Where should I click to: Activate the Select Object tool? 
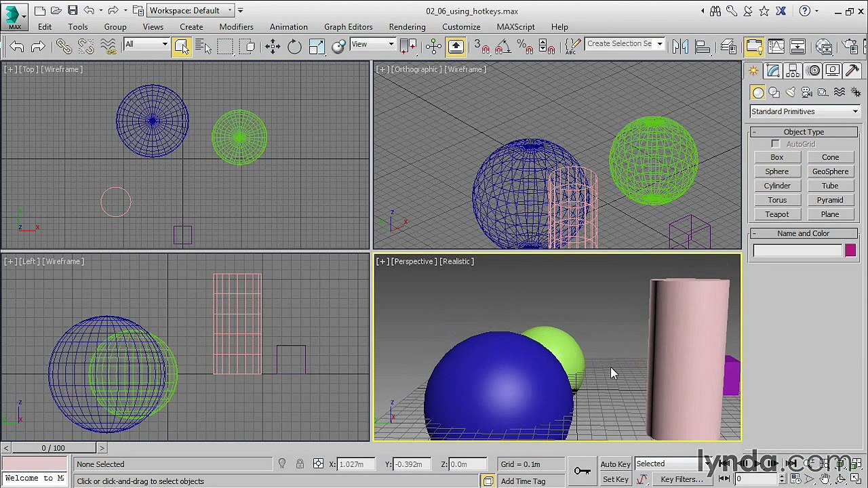(182, 46)
